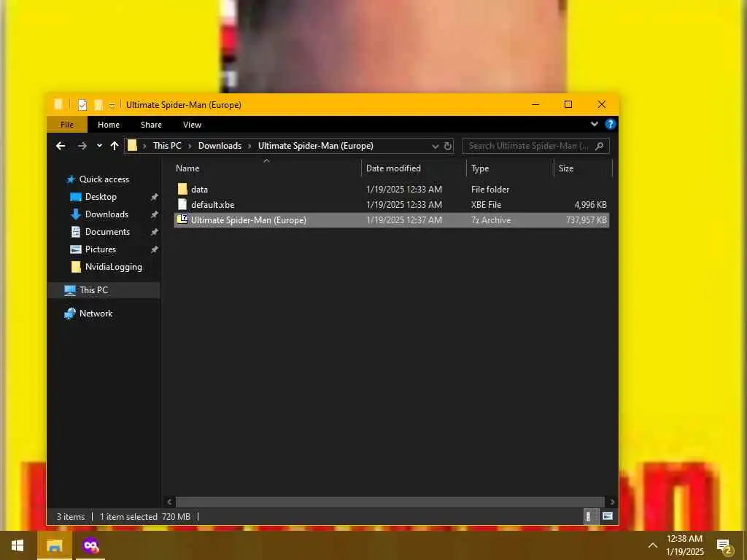Select the default.xbe file icon
Image resolution: width=747 pixels, height=560 pixels.
coord(182,204)
